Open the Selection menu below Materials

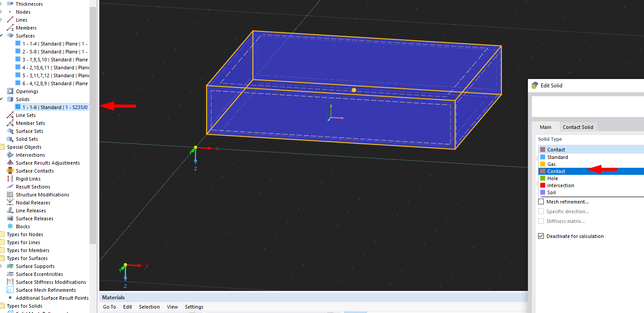pyautogui.click(x=149, y=306)
